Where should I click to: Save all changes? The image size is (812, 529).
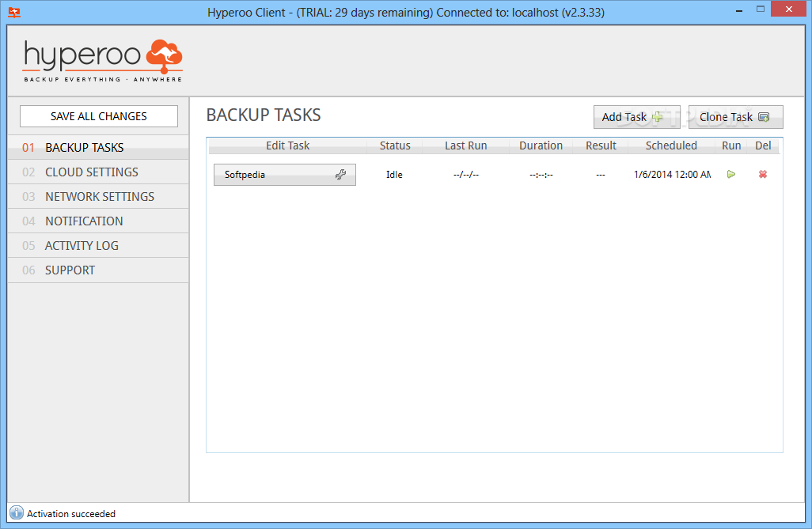[x=99, y=116]
